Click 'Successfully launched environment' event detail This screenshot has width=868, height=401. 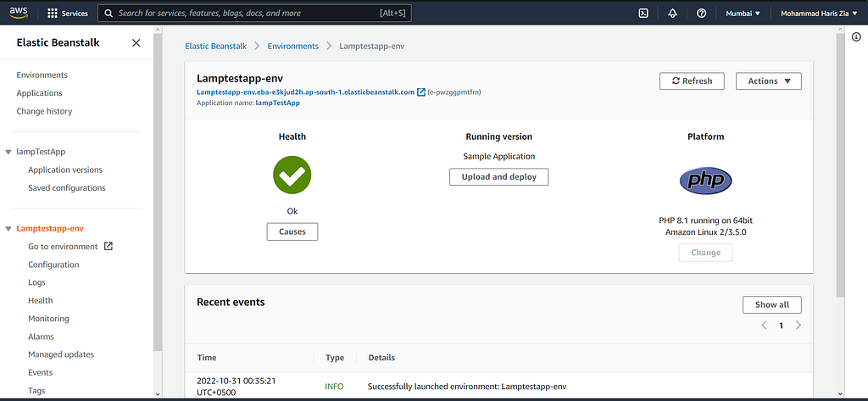[467, 387]
